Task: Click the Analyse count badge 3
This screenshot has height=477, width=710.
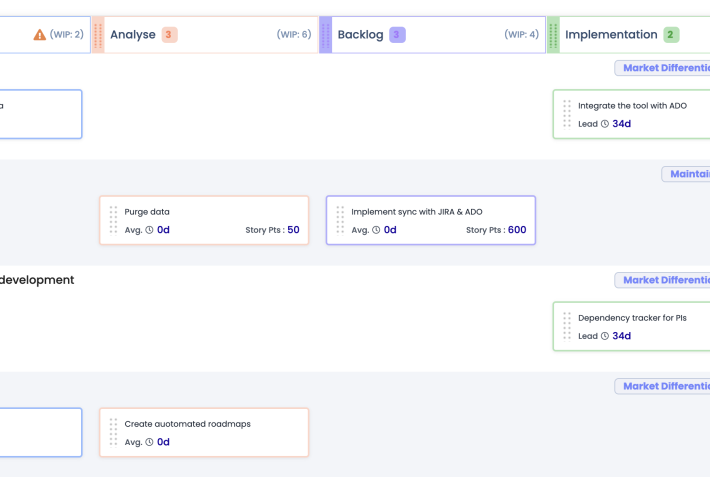Action: (x=169, y=35)
